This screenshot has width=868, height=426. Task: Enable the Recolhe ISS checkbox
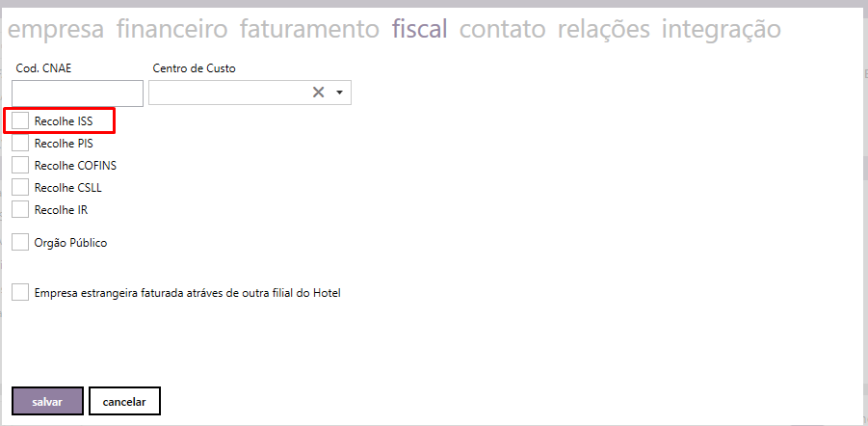pyautogui.click(x=20, y=120)
